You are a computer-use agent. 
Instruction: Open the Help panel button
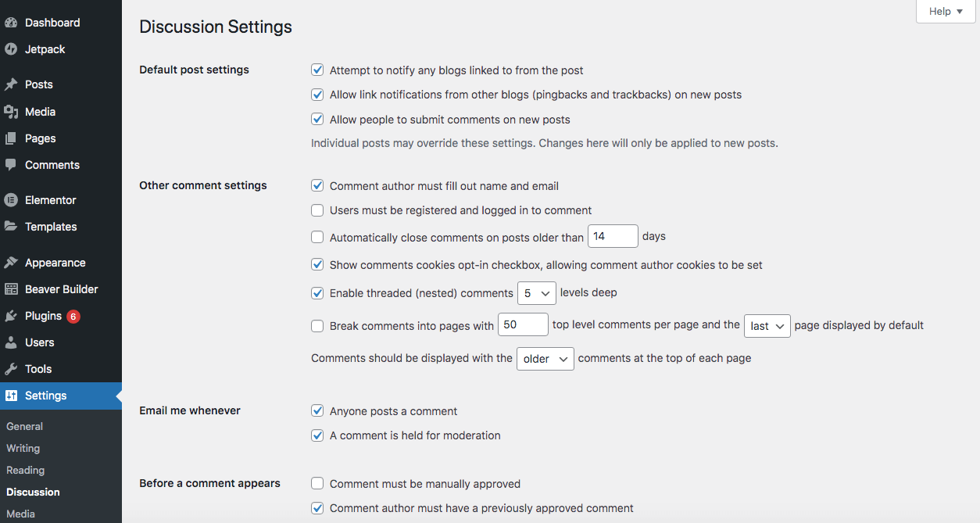coord(946,12)
